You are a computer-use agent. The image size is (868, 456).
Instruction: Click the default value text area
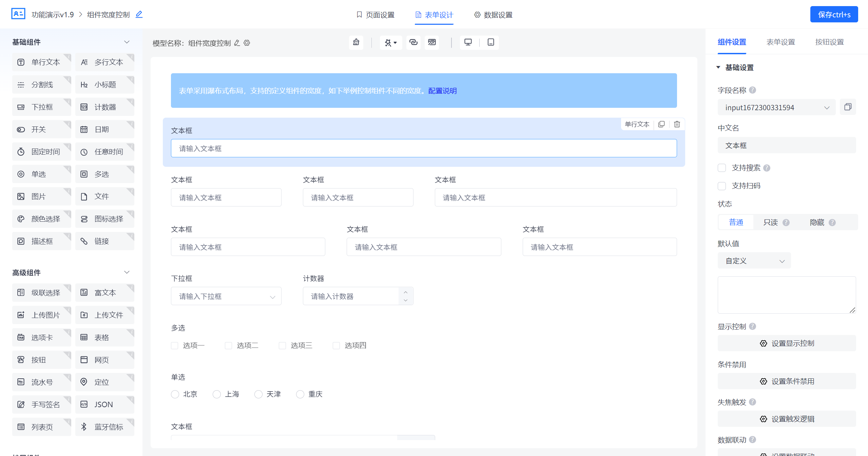coord(786,295)
